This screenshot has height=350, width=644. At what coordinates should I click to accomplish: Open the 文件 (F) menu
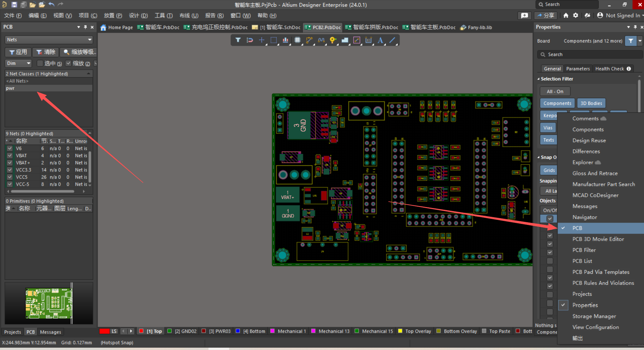click(13, 16)
